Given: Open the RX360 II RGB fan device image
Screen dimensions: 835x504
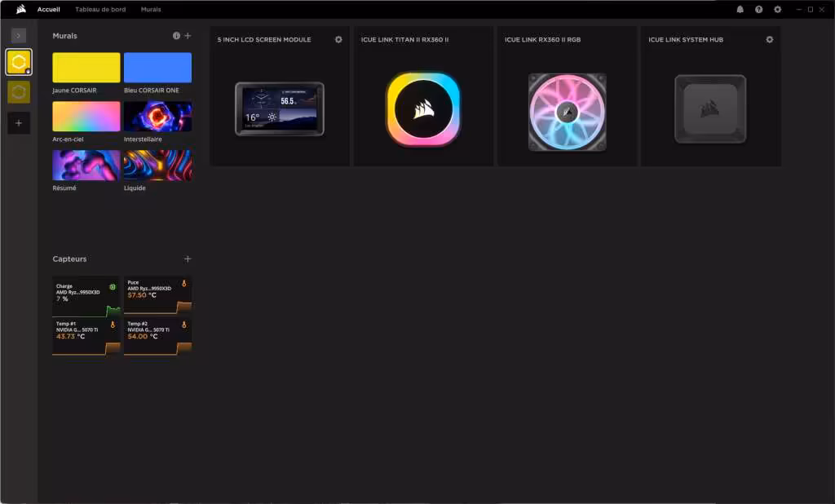Looking at the screenshot, I should [x=568, y=112].
